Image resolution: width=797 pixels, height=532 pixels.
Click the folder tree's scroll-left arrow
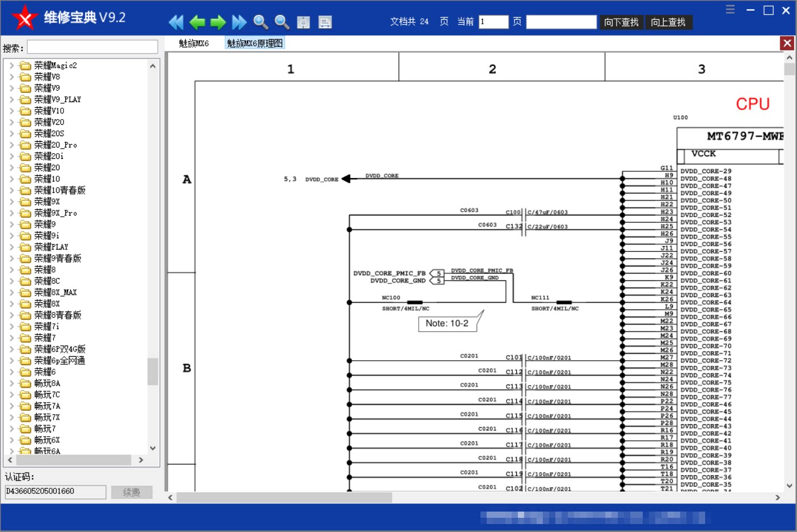click(10, 460)
